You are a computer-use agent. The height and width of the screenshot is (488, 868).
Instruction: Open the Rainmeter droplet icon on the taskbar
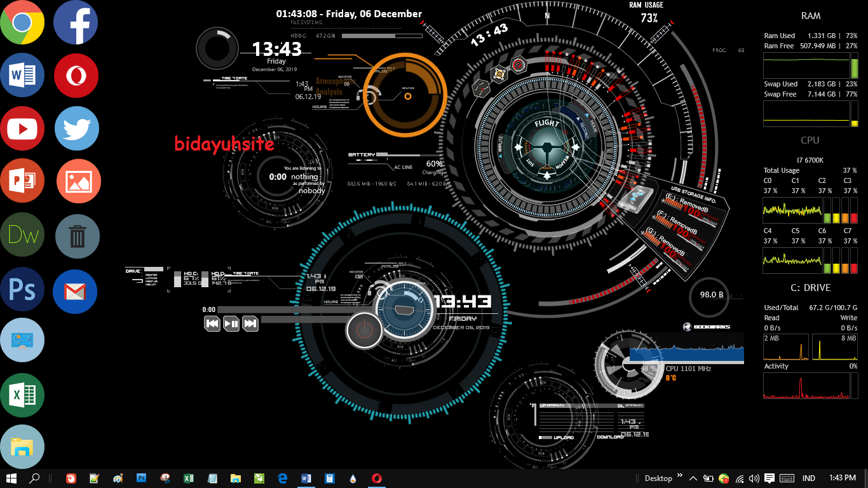tap(351, 478)
